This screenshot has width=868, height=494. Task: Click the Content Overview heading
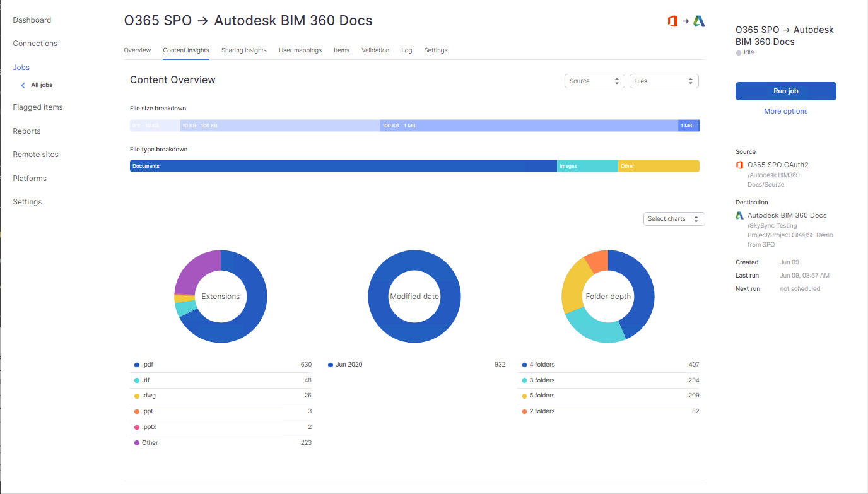coord(173,80)
